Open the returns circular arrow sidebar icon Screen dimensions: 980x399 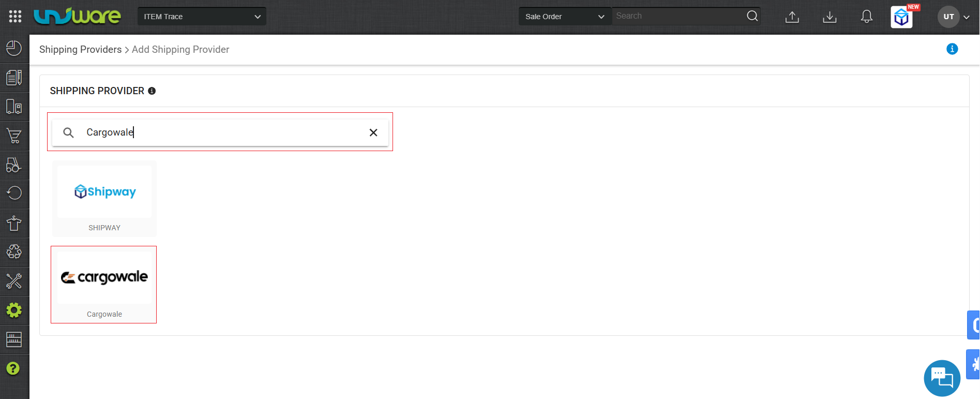(x=14, y=193)
